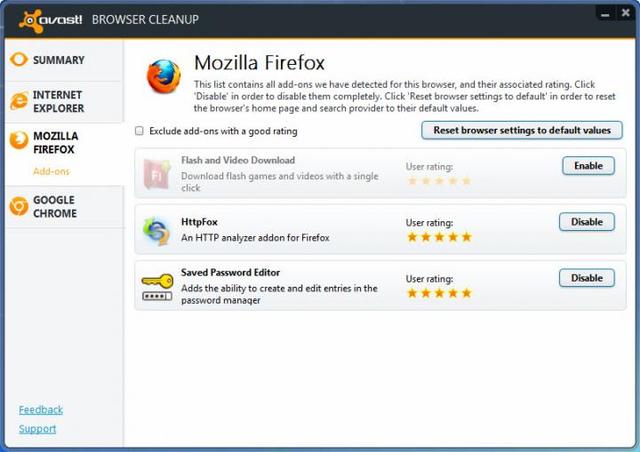The width and height of the screenshot is (640, 452).
Task: Click the avast! logo in title bar
Action: (50, 19)
